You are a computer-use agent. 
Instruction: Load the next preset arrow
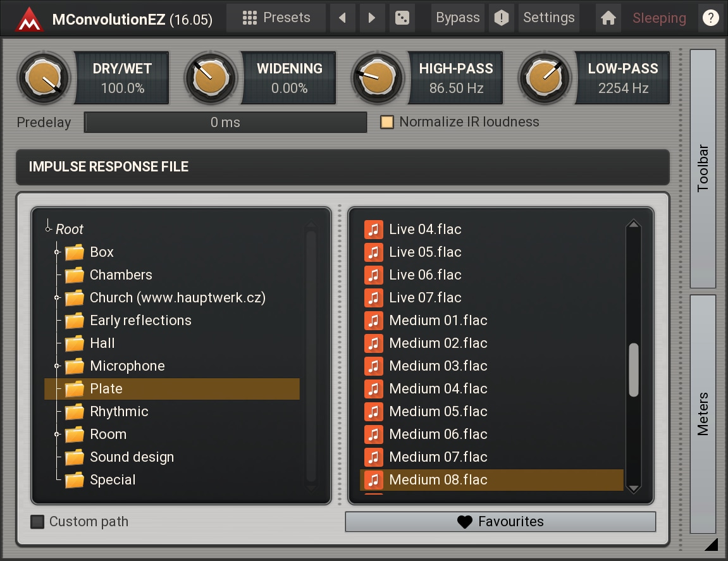[x=372, y=18]
